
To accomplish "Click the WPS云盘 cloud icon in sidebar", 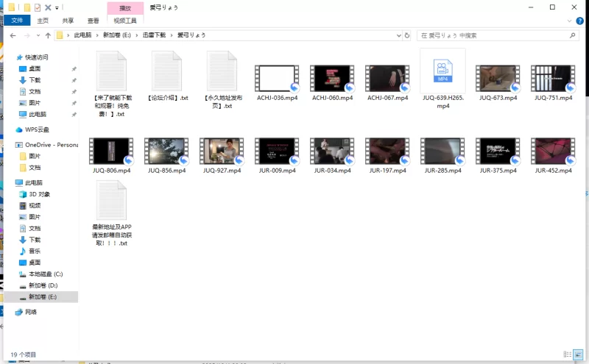I will click(x=19, y=129).
